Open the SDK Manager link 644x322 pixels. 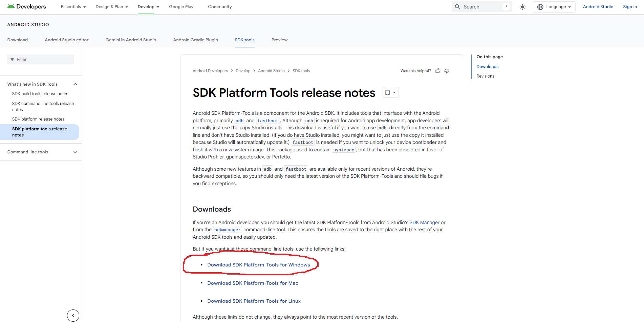424,222
